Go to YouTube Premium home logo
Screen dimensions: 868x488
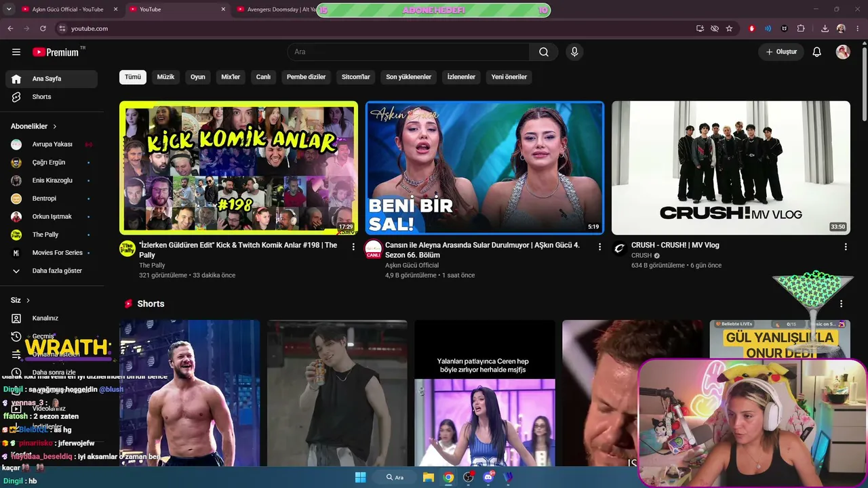tap(56, 52)
